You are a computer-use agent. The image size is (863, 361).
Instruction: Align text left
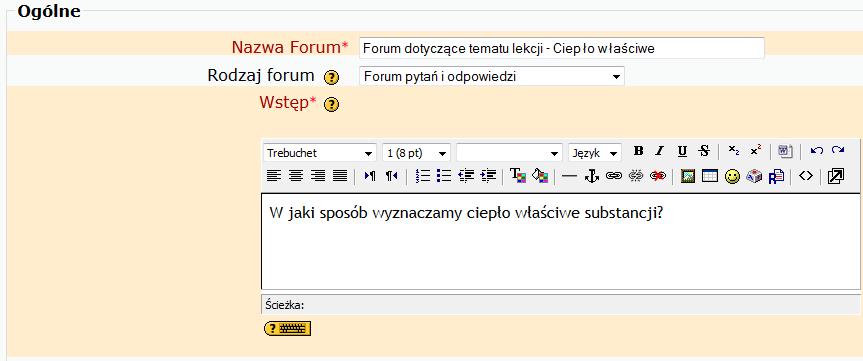(x=274, y=176)
